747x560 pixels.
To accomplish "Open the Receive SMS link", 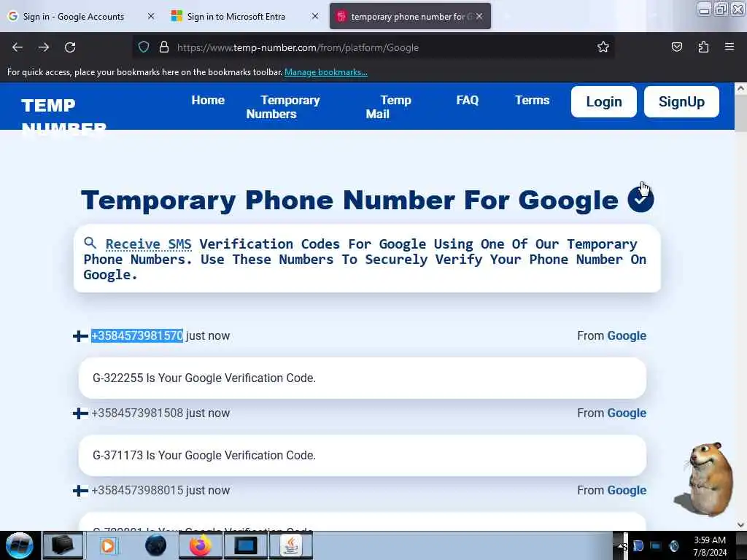I will (148, 244).
